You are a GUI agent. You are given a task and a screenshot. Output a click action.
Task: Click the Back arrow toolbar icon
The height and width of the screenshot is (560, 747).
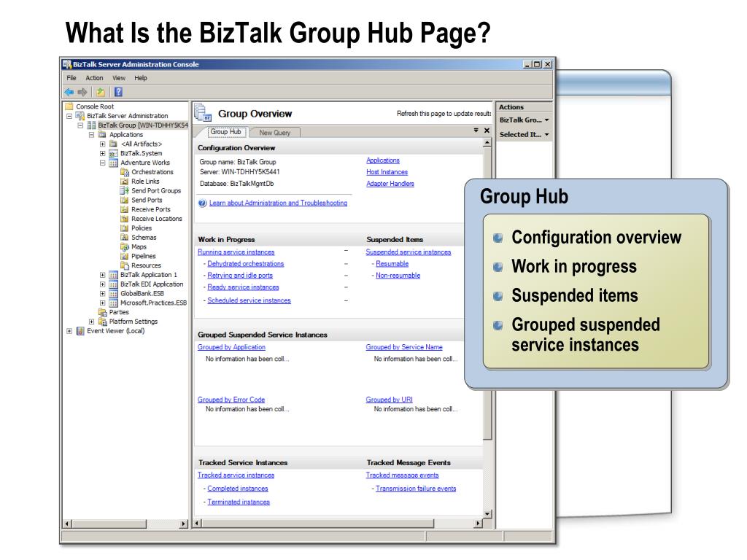(x=69, y=92)
